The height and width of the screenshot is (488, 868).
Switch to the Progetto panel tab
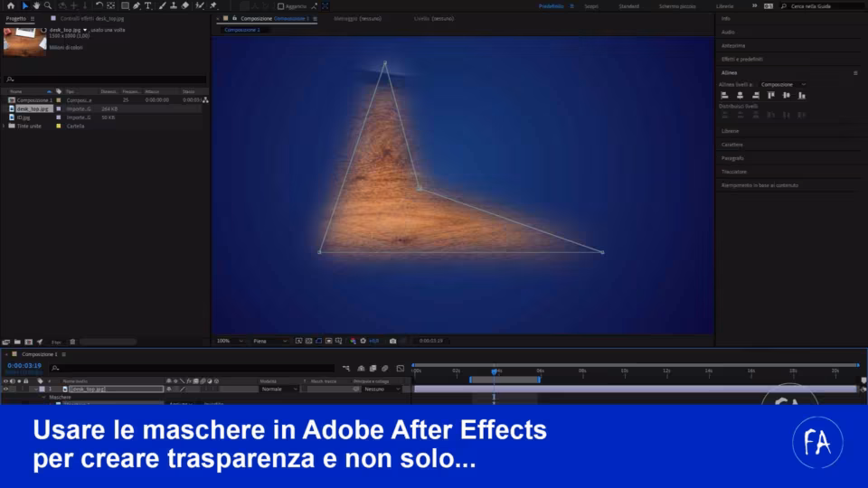pos(16,18)
